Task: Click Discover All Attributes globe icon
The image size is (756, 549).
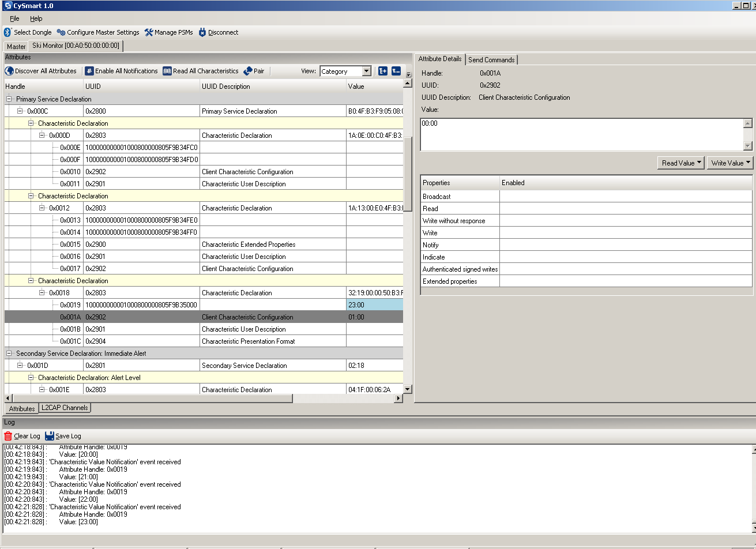Action: tap(9, 71)
